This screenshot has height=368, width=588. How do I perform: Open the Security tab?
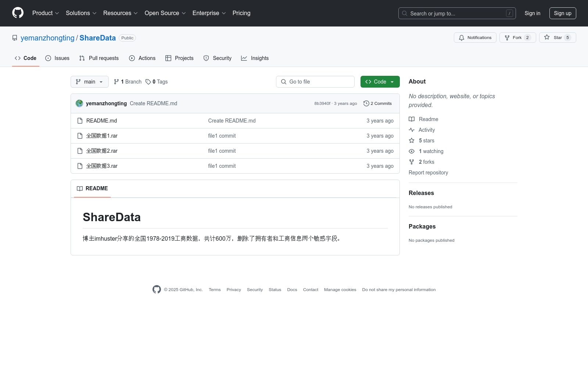pos(218,58)
